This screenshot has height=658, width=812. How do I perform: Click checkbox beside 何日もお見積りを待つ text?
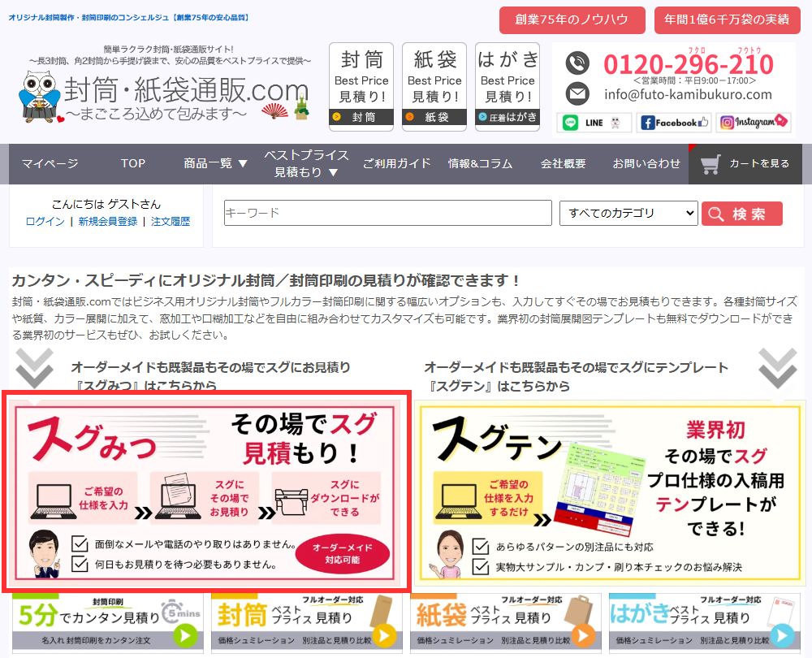tap(80, 564)
